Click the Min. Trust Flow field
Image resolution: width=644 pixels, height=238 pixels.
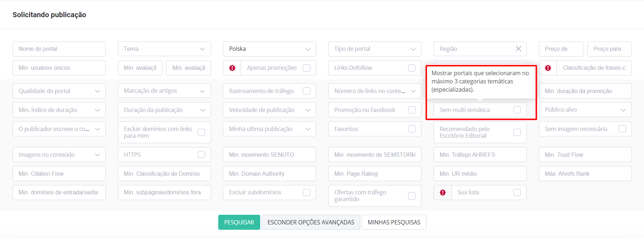pos(585,155)
